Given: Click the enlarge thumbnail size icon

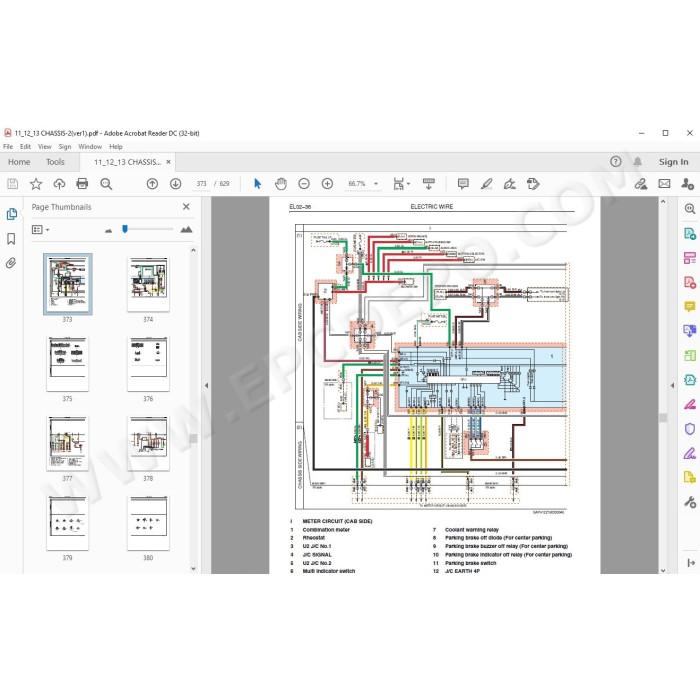Looking at the screenshot, I should 186,229.
